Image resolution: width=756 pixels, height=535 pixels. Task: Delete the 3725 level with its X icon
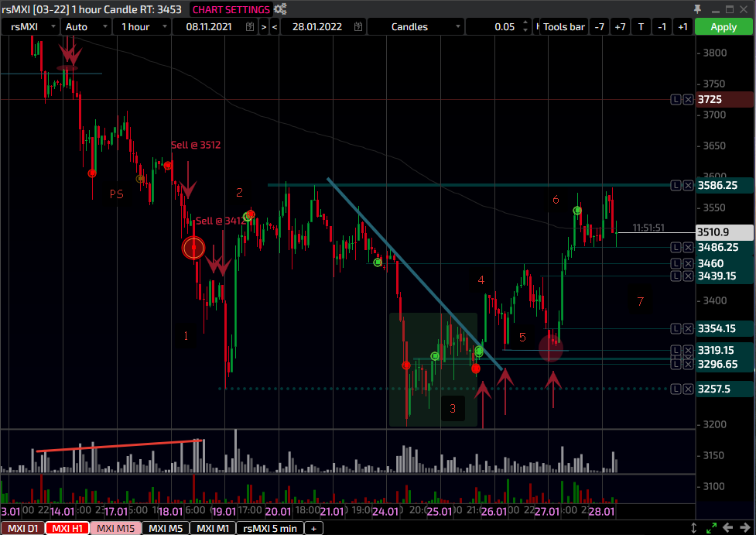(689, 99)
